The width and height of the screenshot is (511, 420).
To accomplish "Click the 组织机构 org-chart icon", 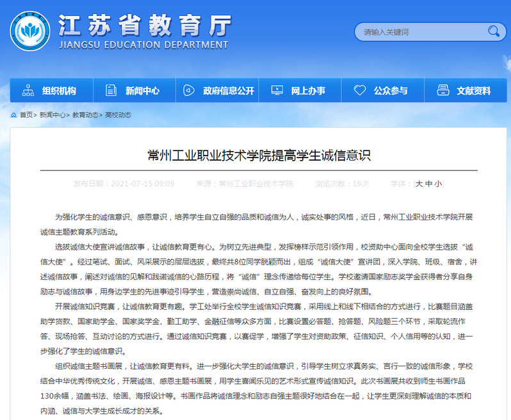I will click(x=28, y=90).
